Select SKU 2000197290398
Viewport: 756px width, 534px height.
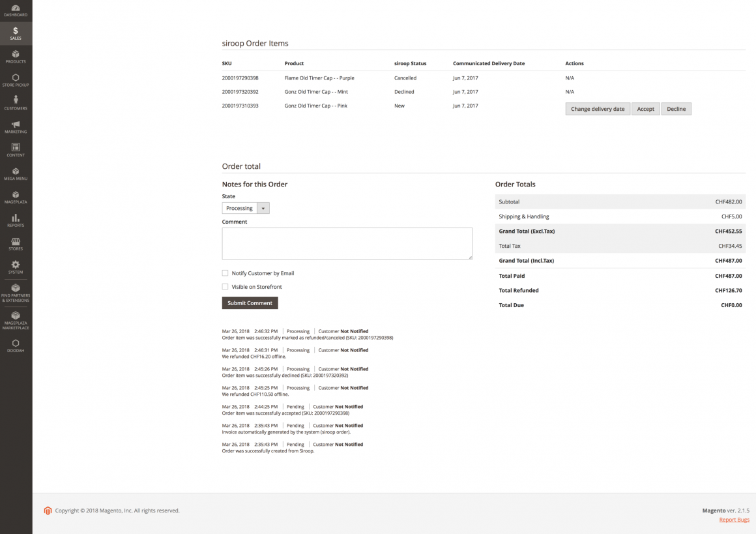click(x=240, y=78)
